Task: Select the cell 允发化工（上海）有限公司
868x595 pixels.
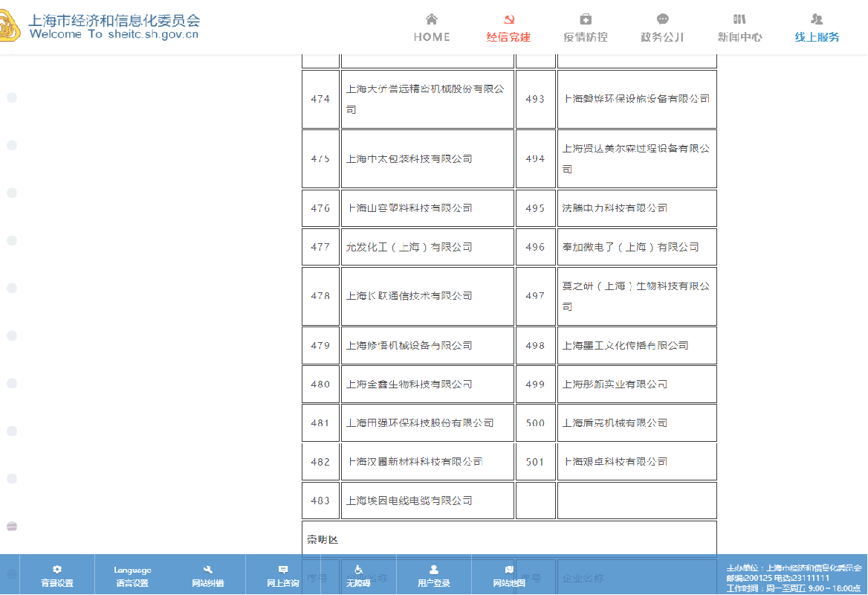Action: click(427, 247)
